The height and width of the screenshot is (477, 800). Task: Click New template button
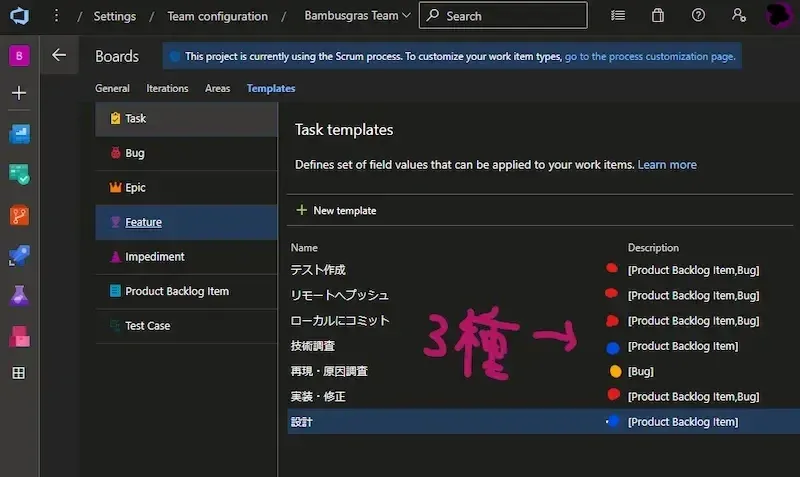click(x=336, y=210)
